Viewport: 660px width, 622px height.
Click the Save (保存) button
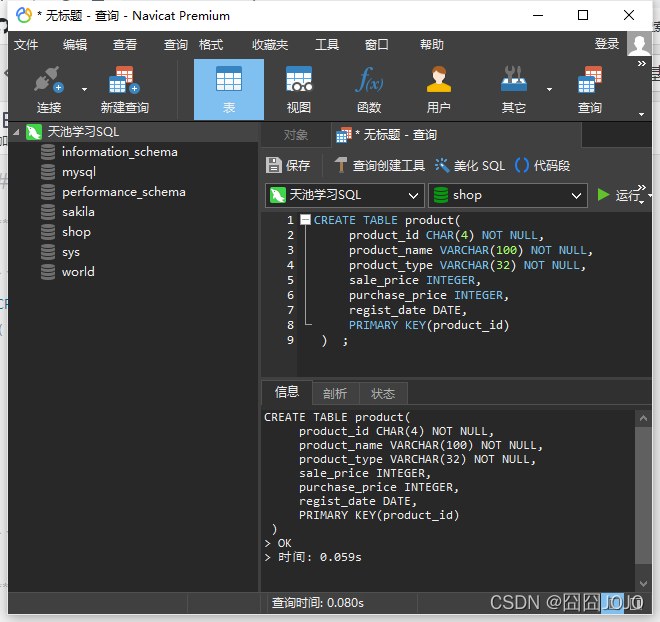288,165
